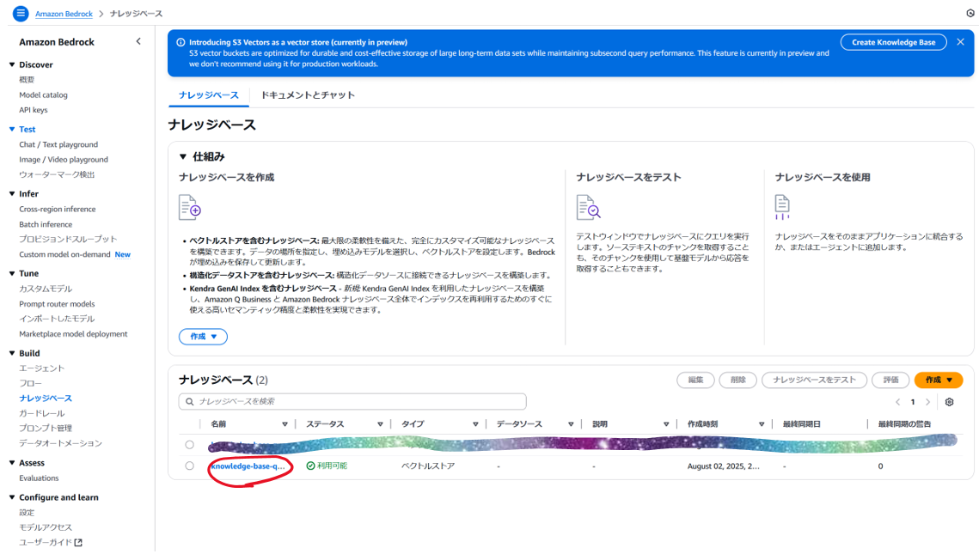
Task: Open Image / Video playground
Action: (x=63, y=160)
